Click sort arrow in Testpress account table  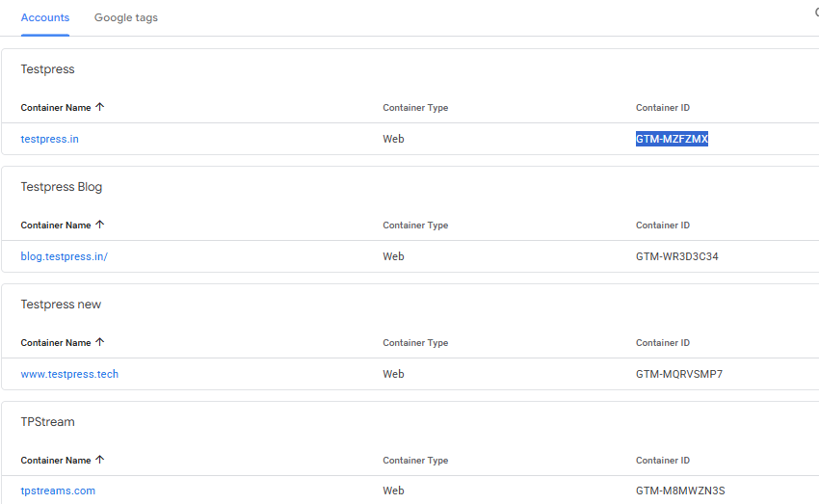[100, 107]
